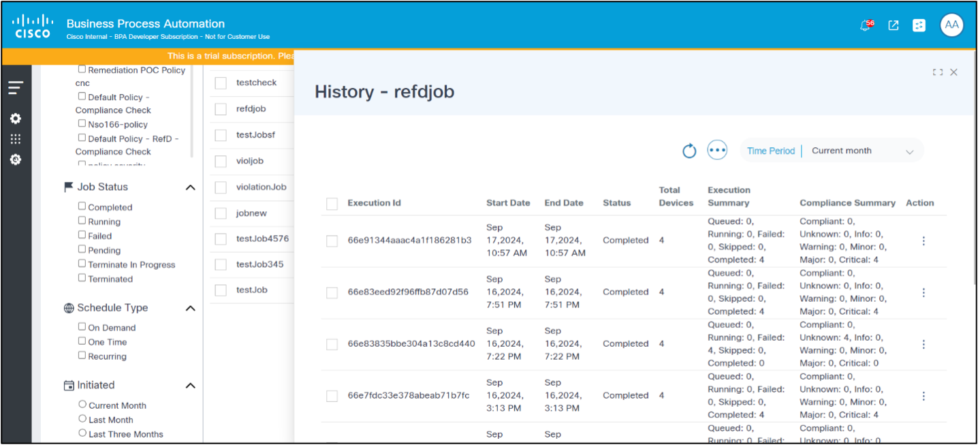Image resolution: width=980 pixels, height=447 pixels.
Task: Check the Terminated job status filter
Action: pos(82,277)
